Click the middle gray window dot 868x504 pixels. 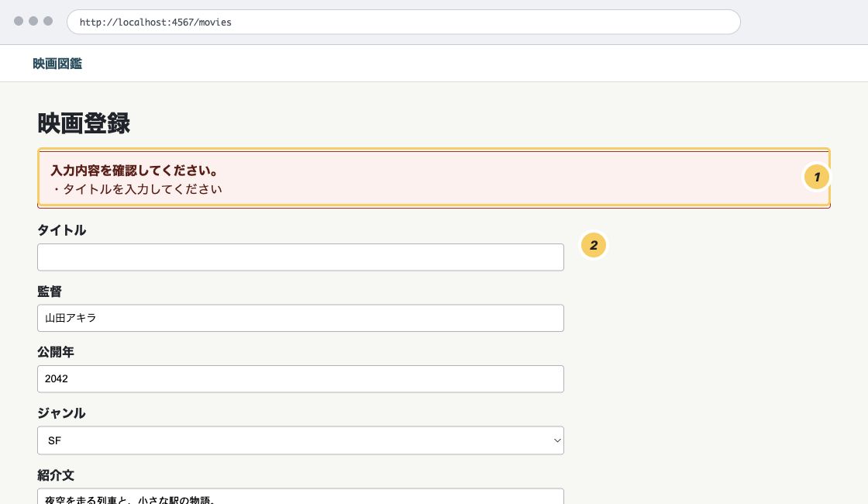click(x=33, y=21)
